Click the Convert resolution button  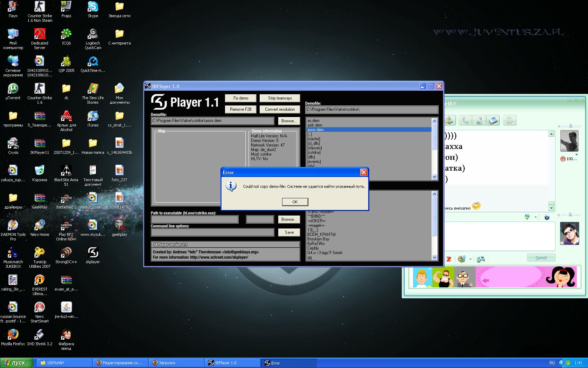[280, 109]
